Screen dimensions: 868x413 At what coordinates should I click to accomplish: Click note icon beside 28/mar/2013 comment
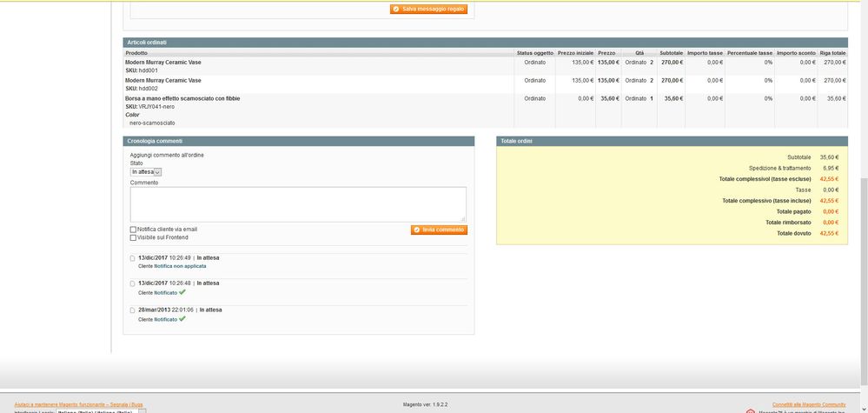click(x=132, y=310)
